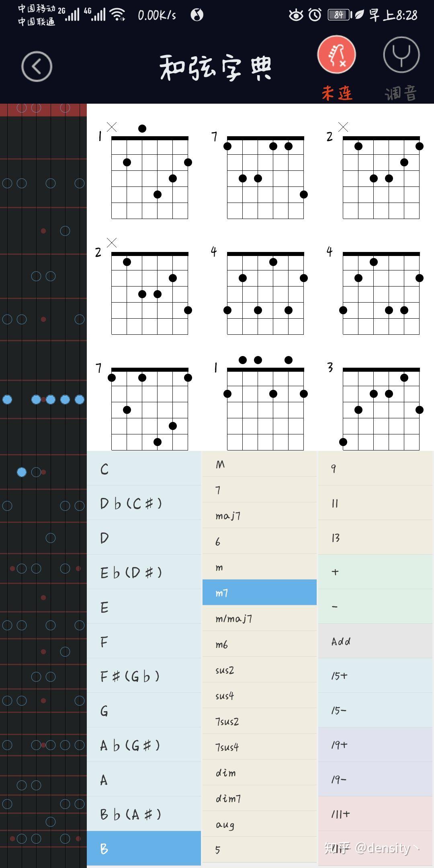The image size is (434, 868).
Task: Select chord type m6
Action: click(260, 644)
